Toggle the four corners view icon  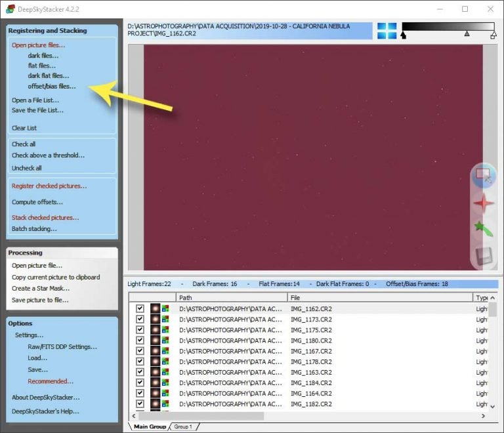click(x=387, y=30)
